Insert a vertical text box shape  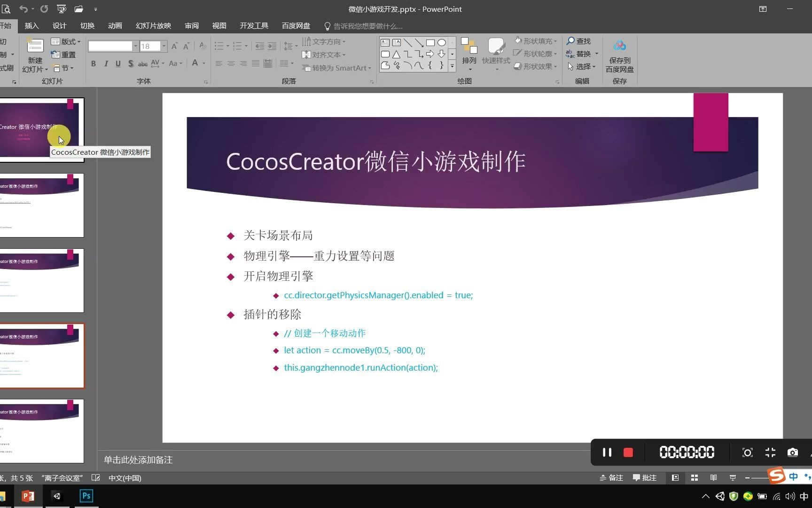pyautogui.click(x=397, y=42)
